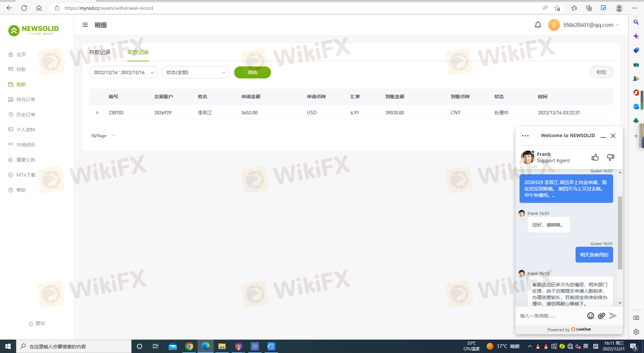Switch to 存款记录 tab
The width and height of the screenshot is (644, 353).
100,52
